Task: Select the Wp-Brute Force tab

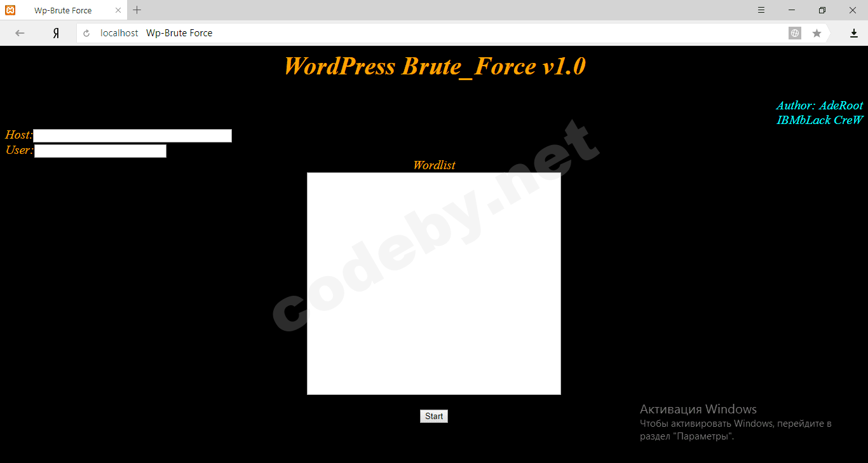Action: (64, 10)
